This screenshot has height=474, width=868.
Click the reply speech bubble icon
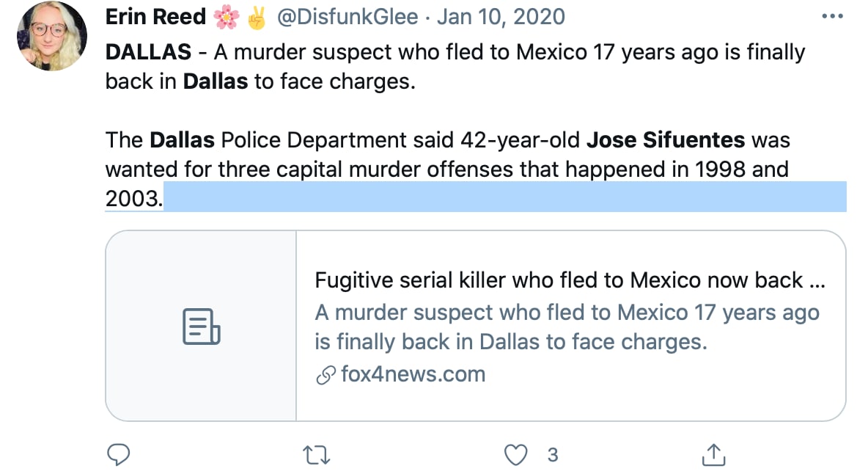point(119,456)
